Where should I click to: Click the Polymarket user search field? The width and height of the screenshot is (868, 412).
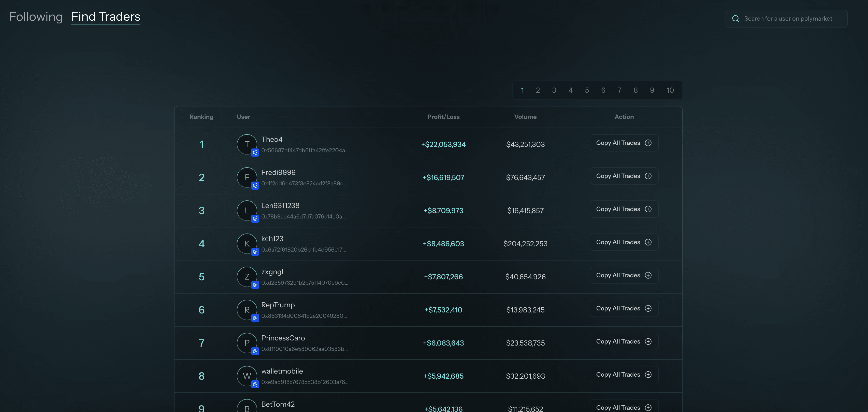pos(788,19)
